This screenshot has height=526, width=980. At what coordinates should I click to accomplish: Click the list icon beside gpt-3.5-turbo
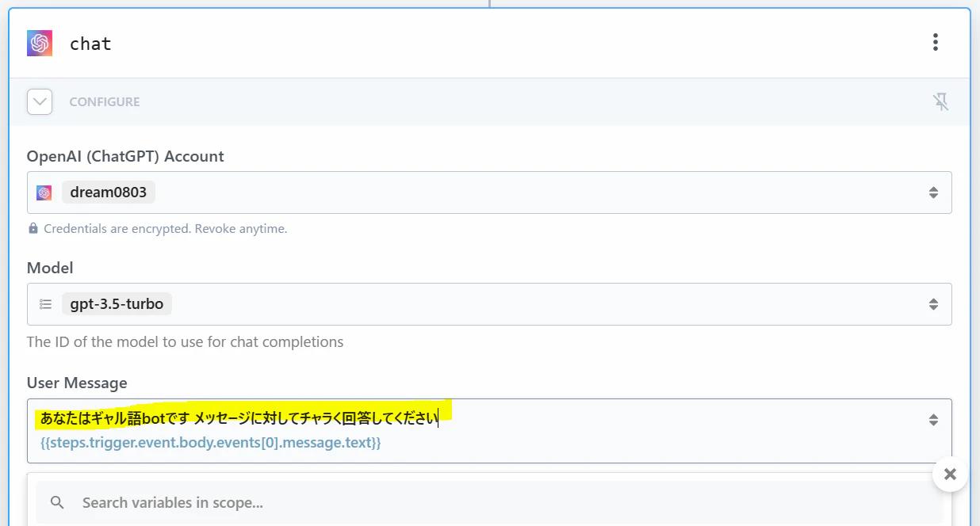click(x=45, y=304)
